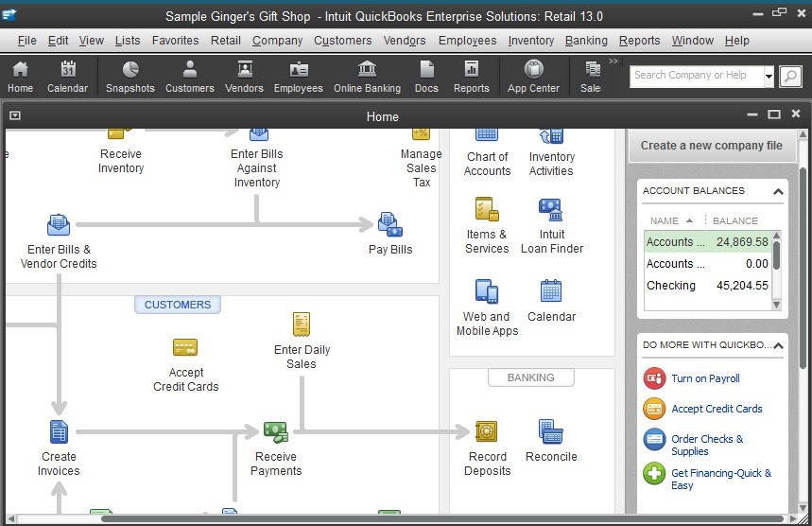Open the Banking menu
The image size is (812, 526).
(x=586, y=41)
